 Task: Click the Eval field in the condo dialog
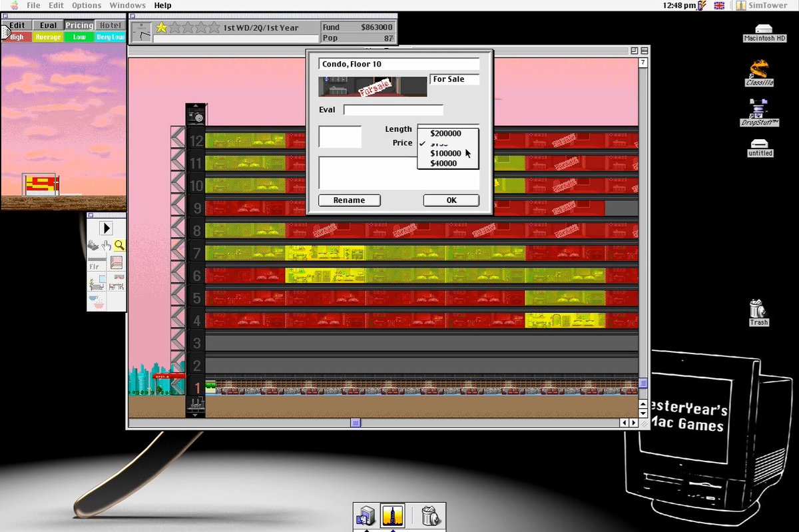point(393,110)
